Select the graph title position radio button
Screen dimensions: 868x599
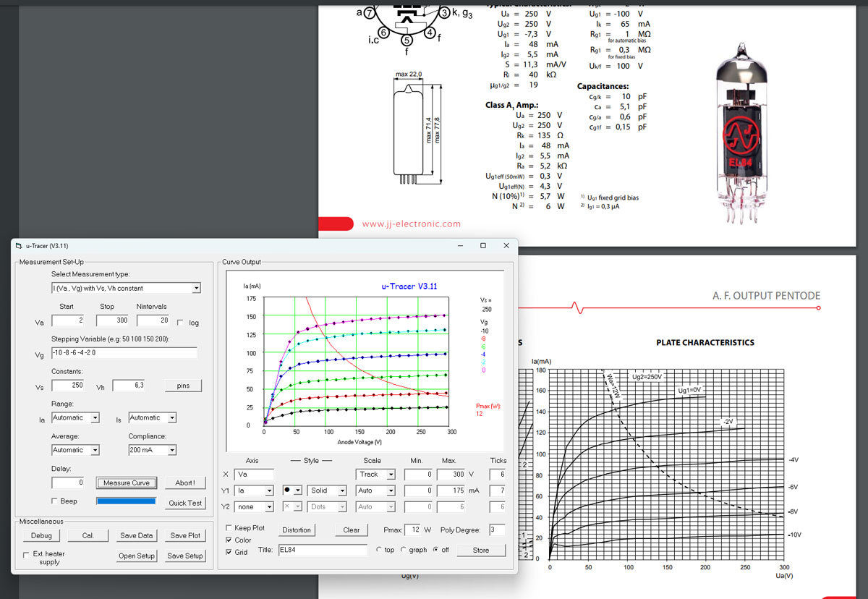[404, 551]
